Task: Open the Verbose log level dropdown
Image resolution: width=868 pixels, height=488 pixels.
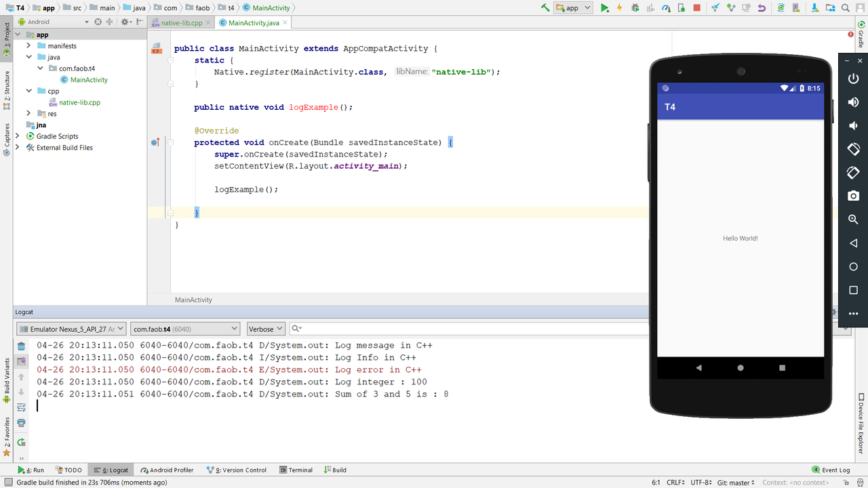Action: pos(266,329)
